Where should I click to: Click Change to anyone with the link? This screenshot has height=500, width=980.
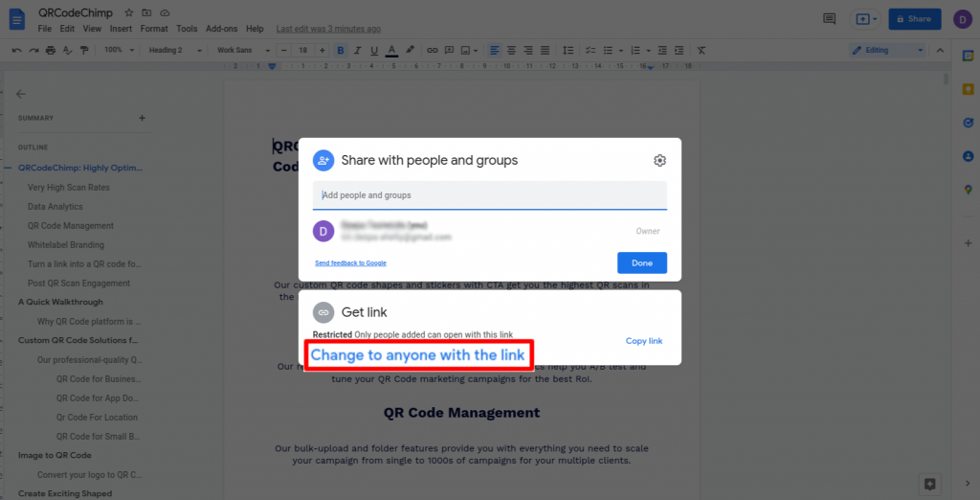[x=418, y=355]
